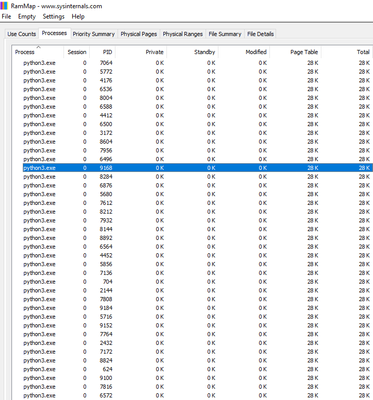The image size is (373, 400).
Task: Select python3.exe row with PID 9152
Action: (x=198, y=325)
